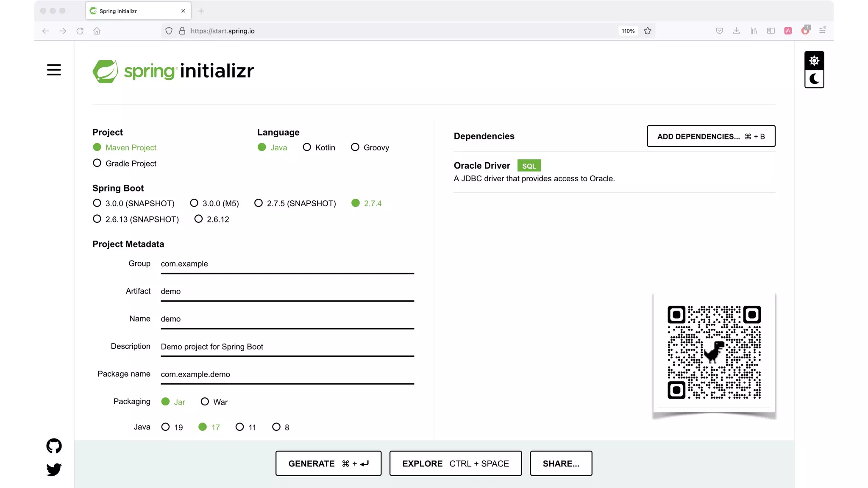Click the Name input field
The width and height of the screenshot is (868, 488).
[x=287, y=319]
